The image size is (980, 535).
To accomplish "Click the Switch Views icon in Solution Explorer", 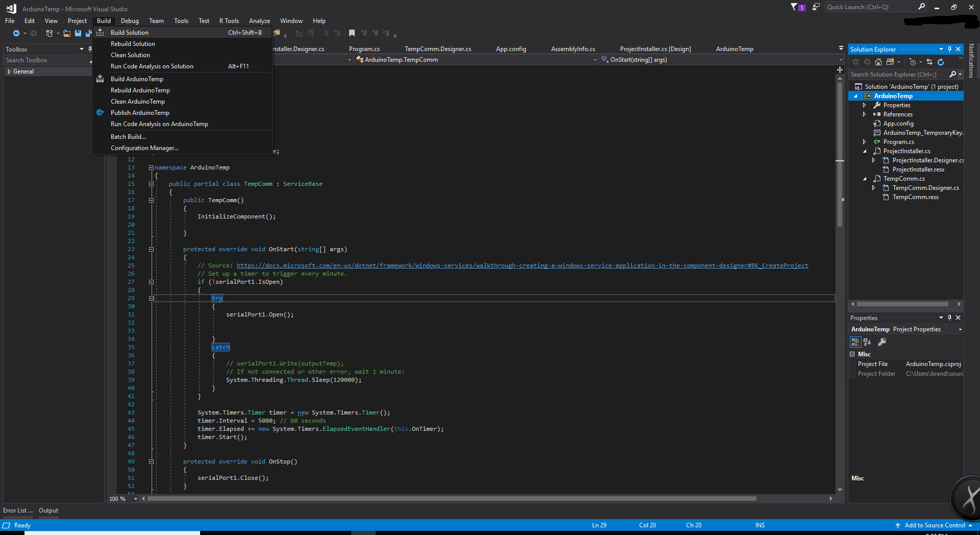I will [x=890, y=62].
